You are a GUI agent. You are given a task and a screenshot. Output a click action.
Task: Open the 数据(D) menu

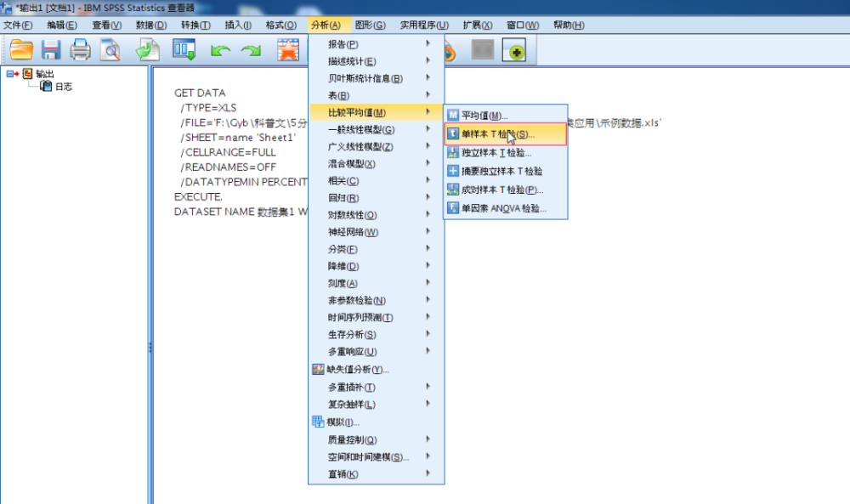pyautogui.click(x=150, y=25)
